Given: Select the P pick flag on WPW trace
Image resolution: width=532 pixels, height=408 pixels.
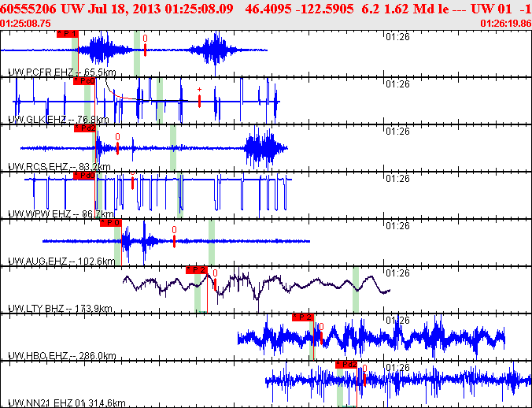Looking at the screenshot, I should [84, 176].
